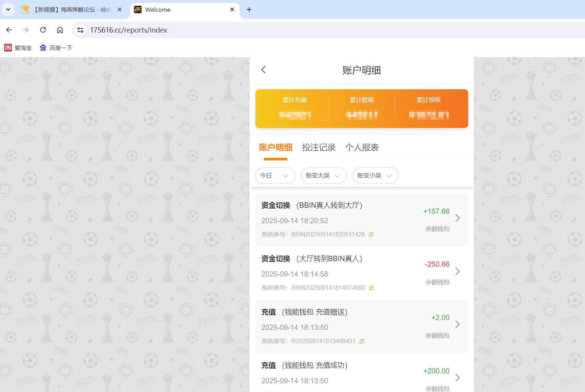
Task: Navigate back in browser history
Action: click(x=9, y=30)
